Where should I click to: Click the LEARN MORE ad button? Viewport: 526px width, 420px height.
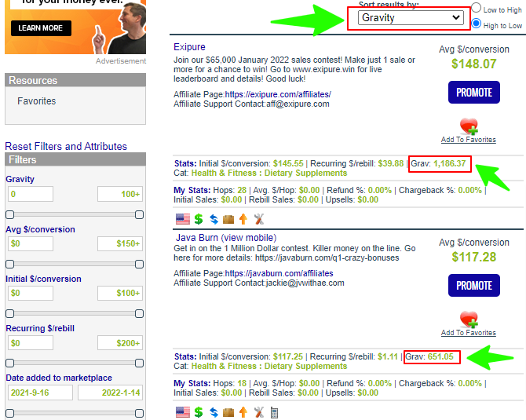click(41, 28)
